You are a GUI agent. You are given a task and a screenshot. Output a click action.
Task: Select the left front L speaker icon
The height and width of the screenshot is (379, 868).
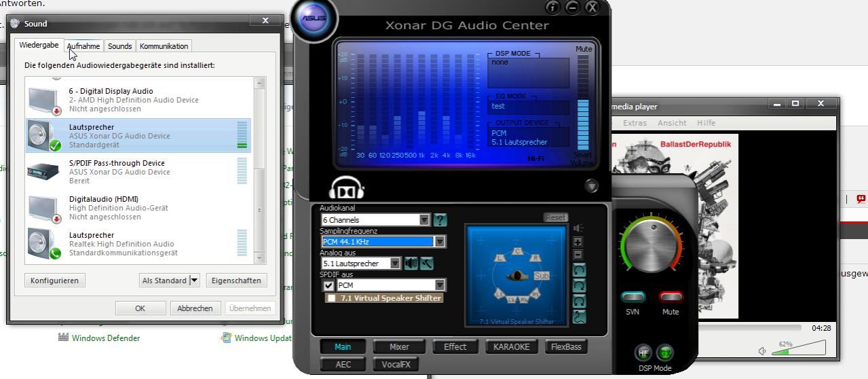pos(501,257)
